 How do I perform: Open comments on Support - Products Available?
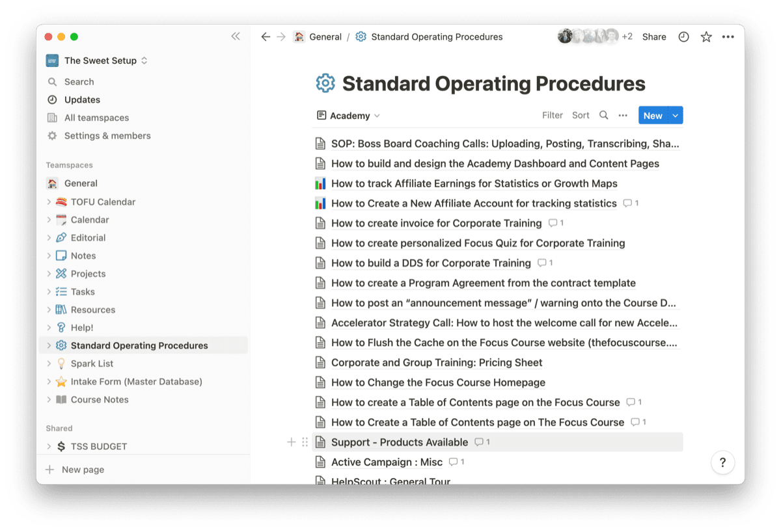(482, 442)
